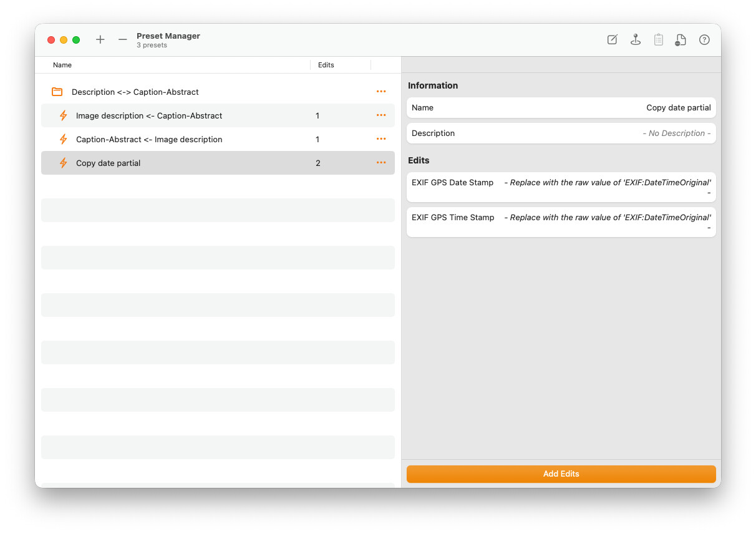
Task: Select Caption-Abstract <- Image description preset
Action: pyautogui.click(x=149, y=139)
